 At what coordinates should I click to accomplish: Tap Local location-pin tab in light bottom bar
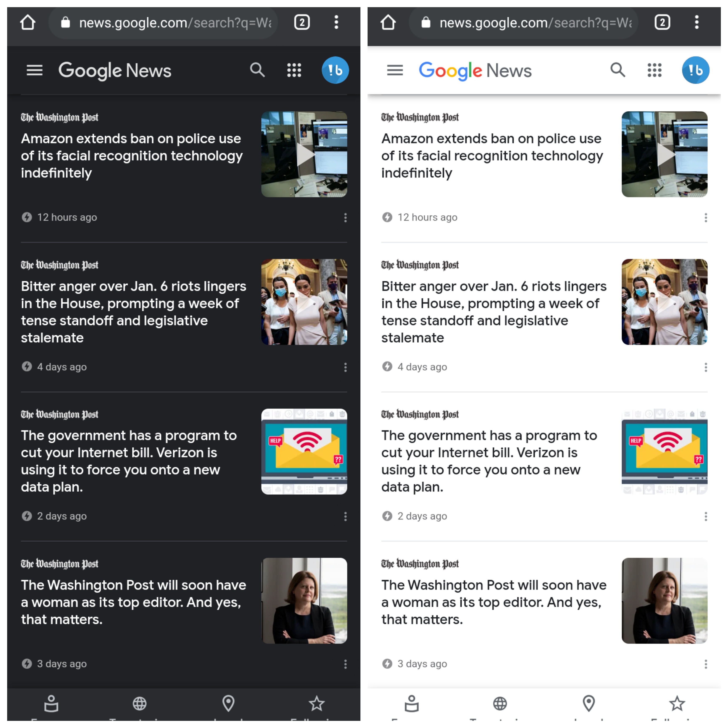click(x=589, y=703)
